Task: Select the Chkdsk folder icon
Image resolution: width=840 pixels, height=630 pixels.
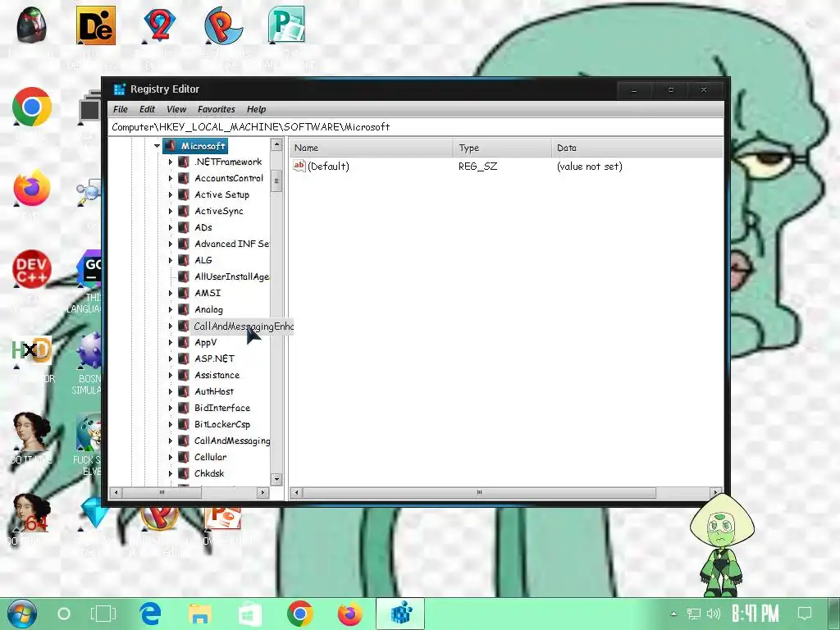Action: coord(184,473)
